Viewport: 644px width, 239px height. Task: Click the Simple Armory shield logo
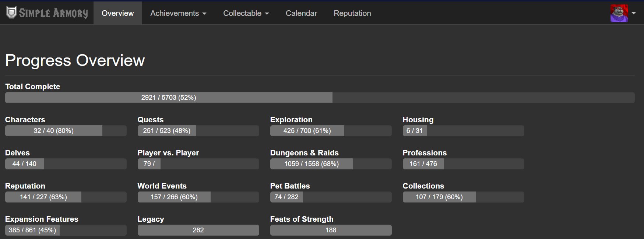click(x=11, y=13)
